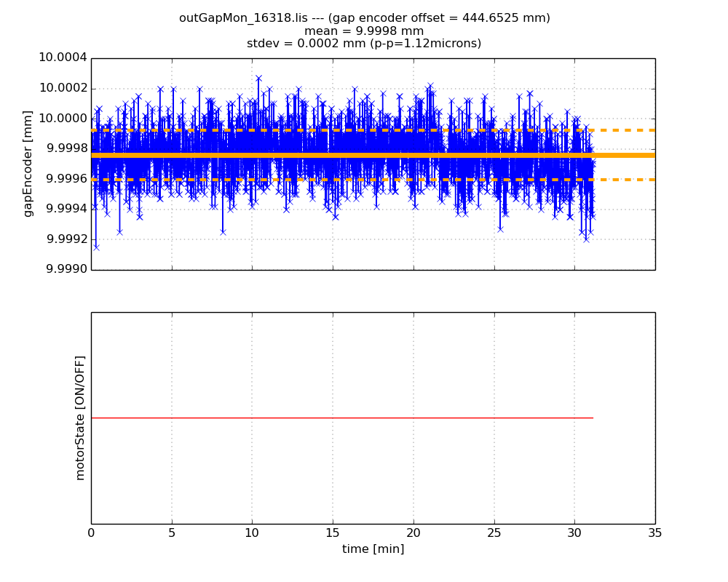Image resolution: width=728 pixels, height=582 pixels.
Task: Click the red motorState line in lower plot
Action: pos(342,418)
